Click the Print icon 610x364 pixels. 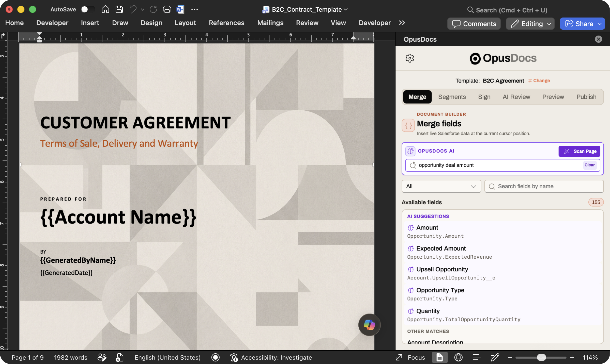click(167, 9)
